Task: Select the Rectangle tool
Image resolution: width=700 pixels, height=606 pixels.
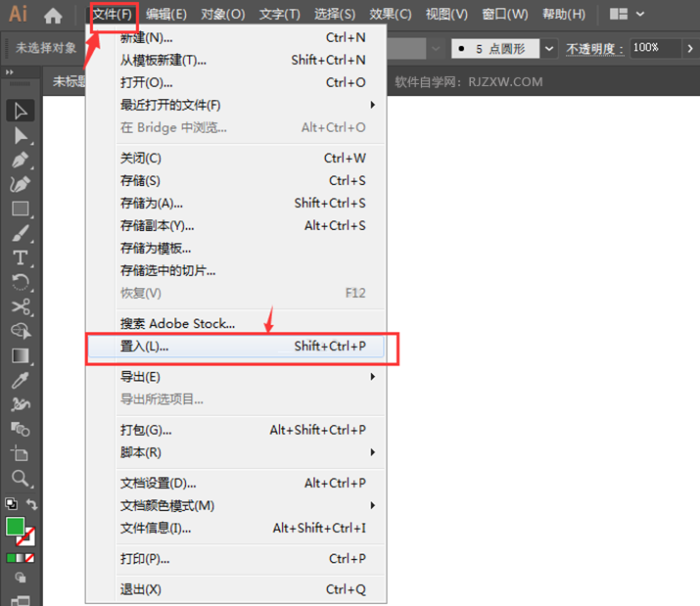Action: 21,209
